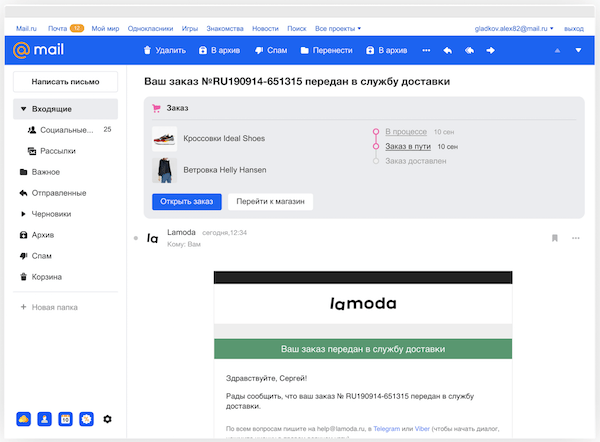Click the выход logout link
The image size is (600, 442).
tap(574, 29)
